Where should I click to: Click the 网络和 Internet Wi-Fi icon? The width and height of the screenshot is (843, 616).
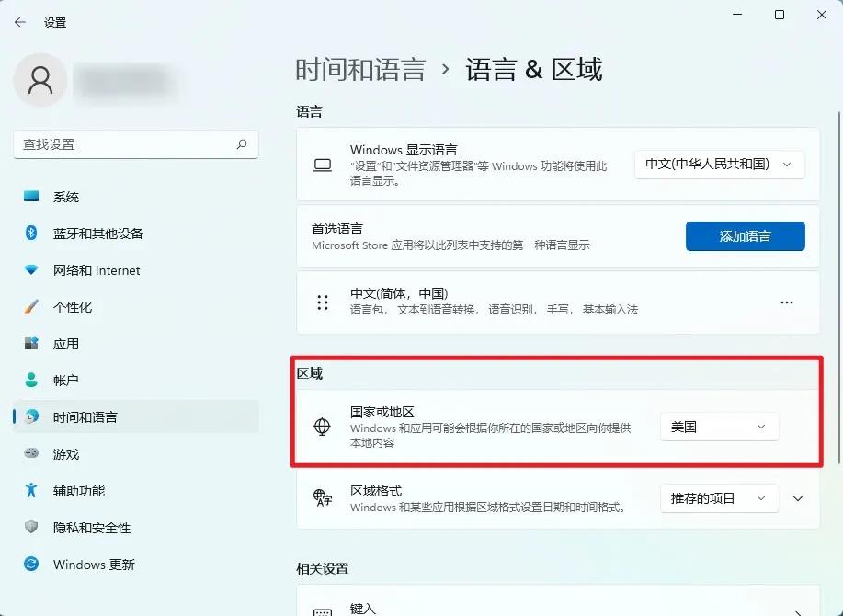[x=31, y=270]
